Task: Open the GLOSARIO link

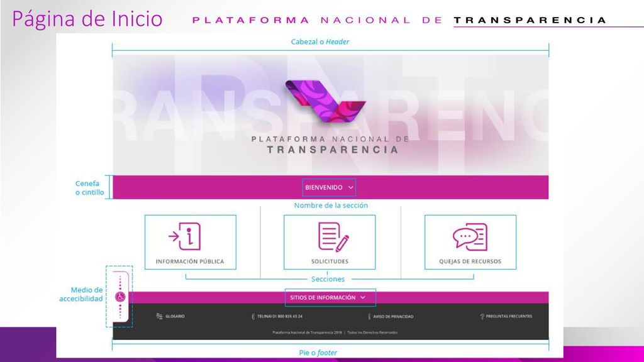Action: (x=175, y=317)
